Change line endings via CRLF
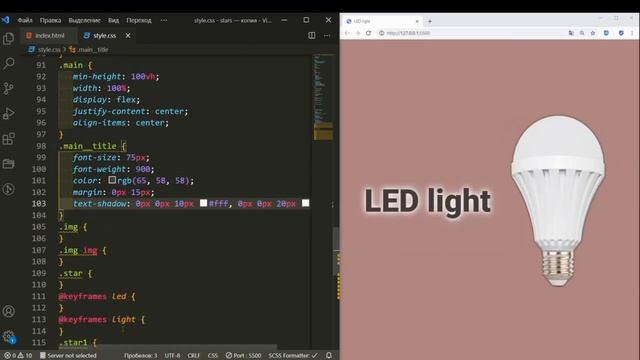Image resolution: width=640 pixels, height=360 pixels. coord(193,356)
